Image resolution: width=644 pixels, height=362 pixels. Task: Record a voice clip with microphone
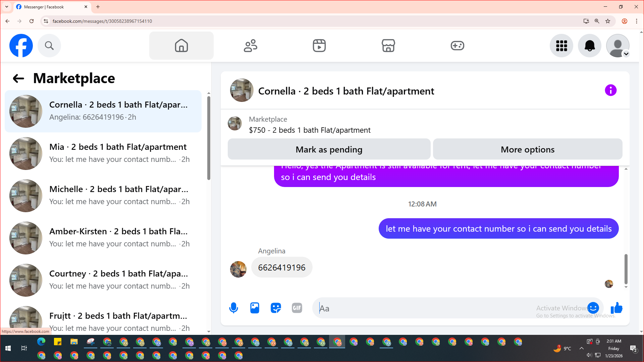234,308
